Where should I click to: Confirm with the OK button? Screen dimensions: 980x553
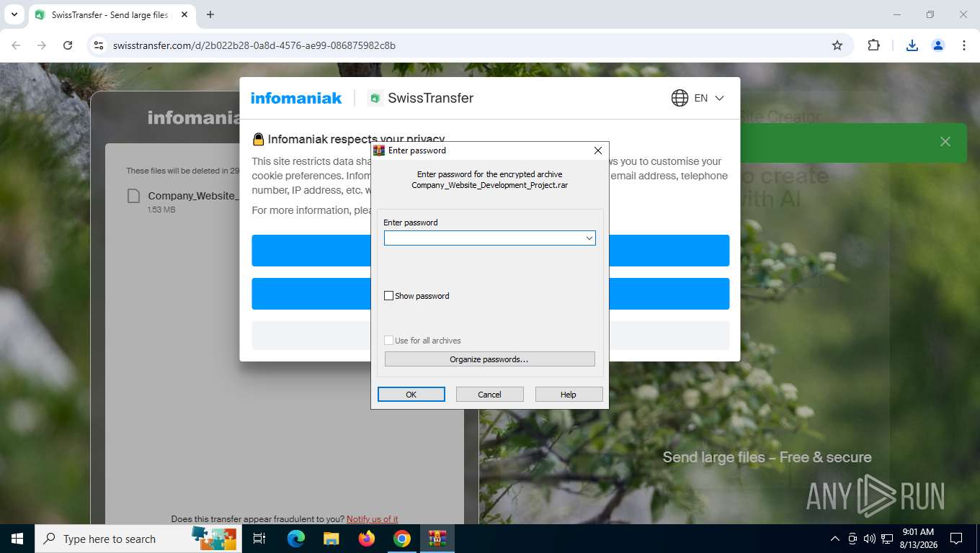[411, 394]
